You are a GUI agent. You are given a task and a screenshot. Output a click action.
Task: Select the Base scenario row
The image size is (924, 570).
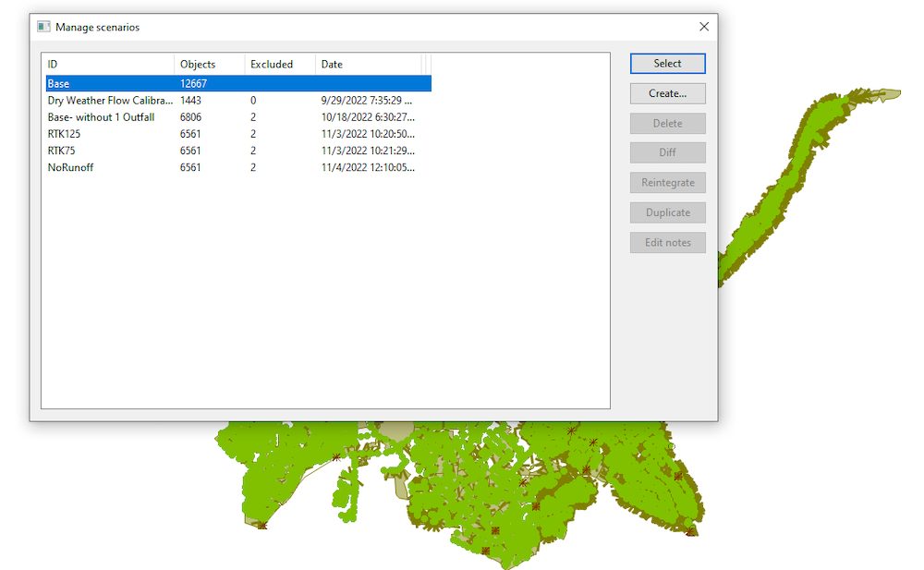coord(238,84)
